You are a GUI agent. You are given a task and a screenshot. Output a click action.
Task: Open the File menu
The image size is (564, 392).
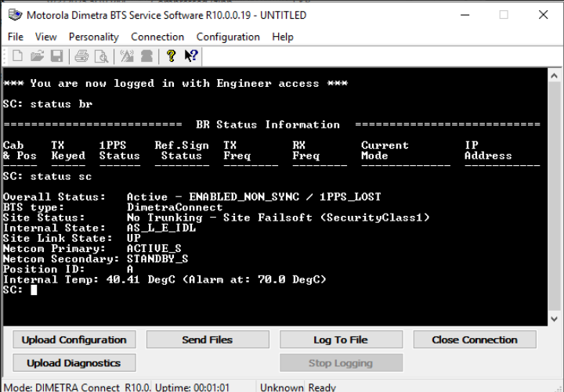tap(16, 37)
